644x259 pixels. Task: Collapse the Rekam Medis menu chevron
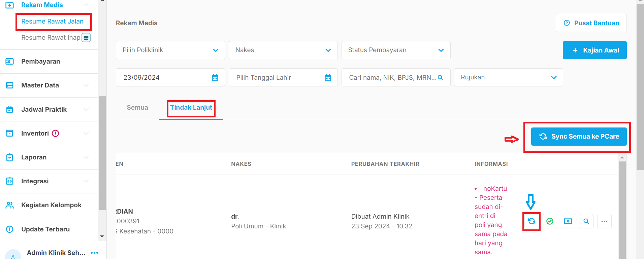tap(86, 5)
